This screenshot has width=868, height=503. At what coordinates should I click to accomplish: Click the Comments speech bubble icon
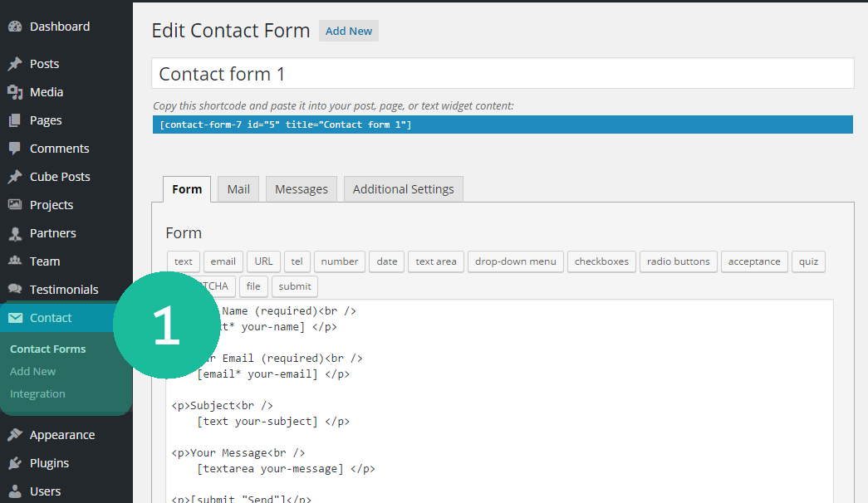[14, 149]
